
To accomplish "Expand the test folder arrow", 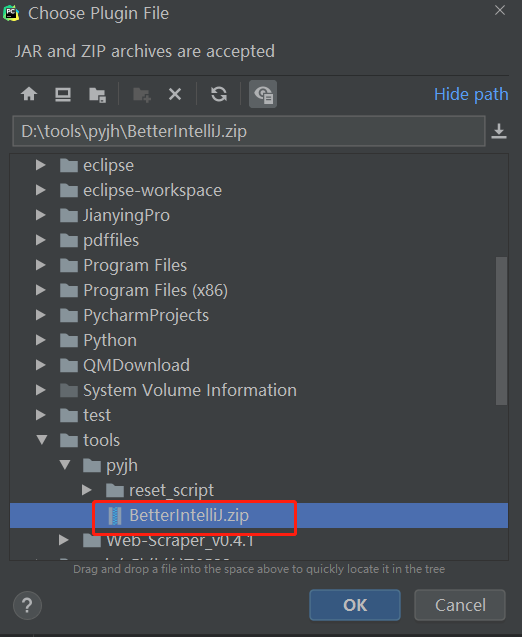I will (x=41, y=415).
